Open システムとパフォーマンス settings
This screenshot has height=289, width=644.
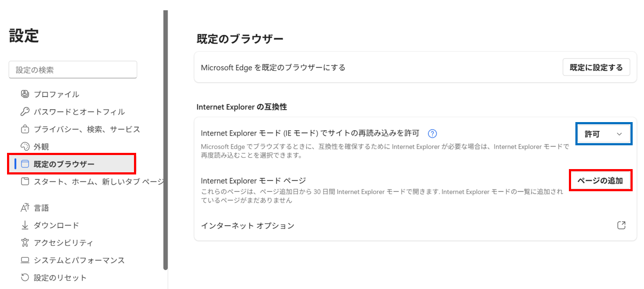tap(79, 260)
